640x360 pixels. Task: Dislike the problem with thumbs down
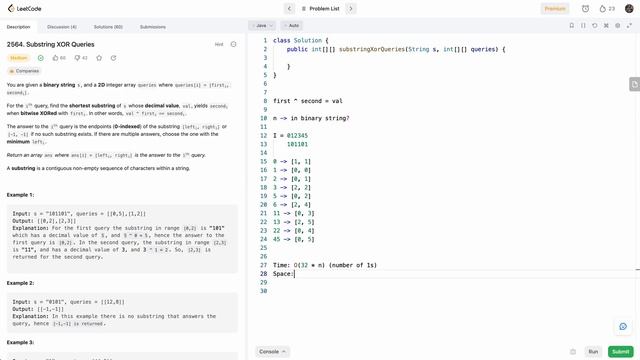click(81, 58)
